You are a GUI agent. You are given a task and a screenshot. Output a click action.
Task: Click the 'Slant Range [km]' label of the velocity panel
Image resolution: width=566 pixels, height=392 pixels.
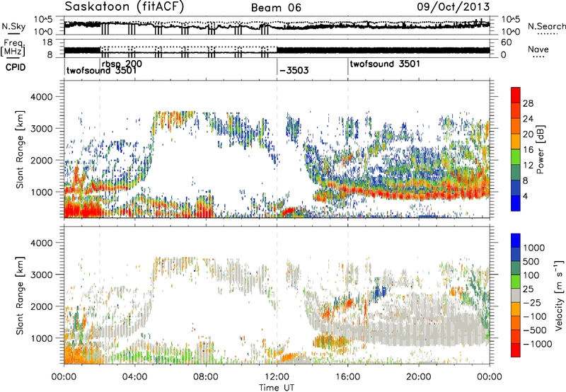[x=20, y=295]
